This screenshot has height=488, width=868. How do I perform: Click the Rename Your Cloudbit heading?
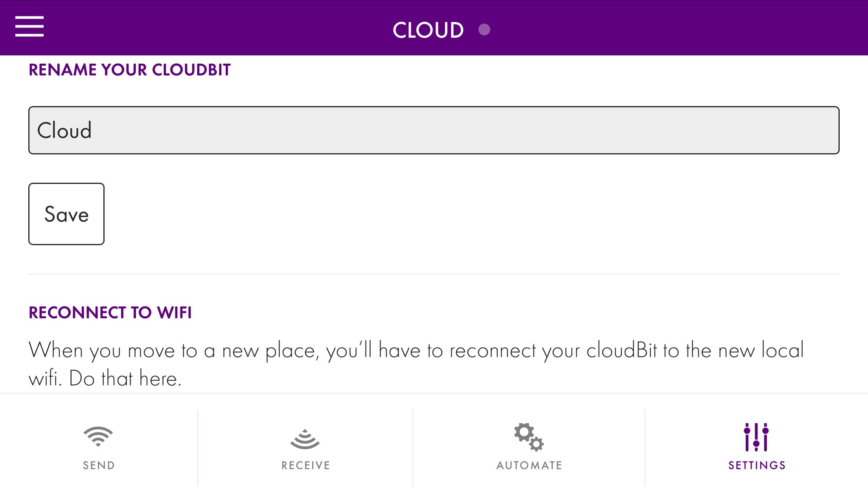click(x=130, y=70)
